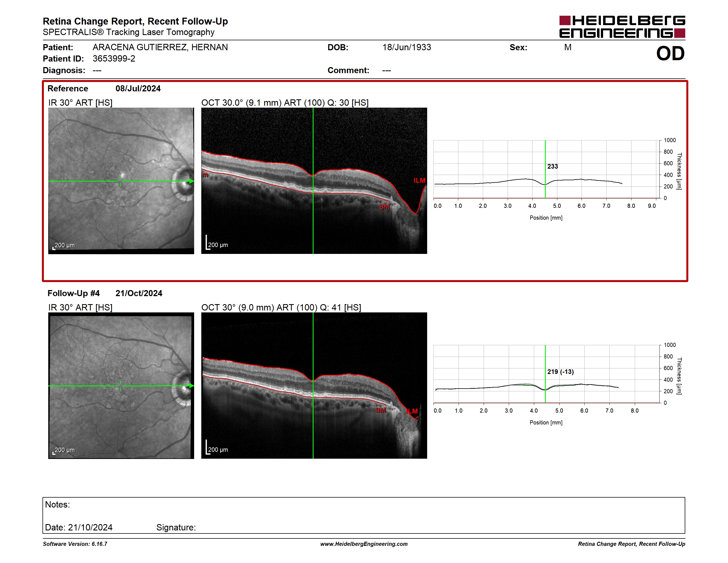Click the BM label in Reference OCT
728x563 pixels.
pyautogui.click(x=384, y=207)
